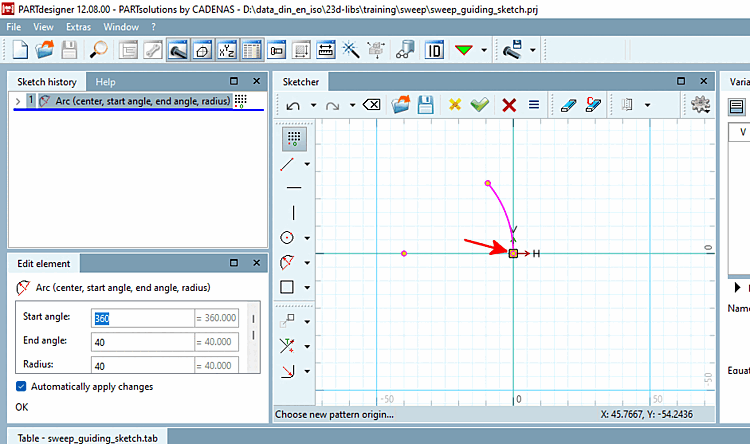Click the wrench toolbar icon

coord(153,50)
